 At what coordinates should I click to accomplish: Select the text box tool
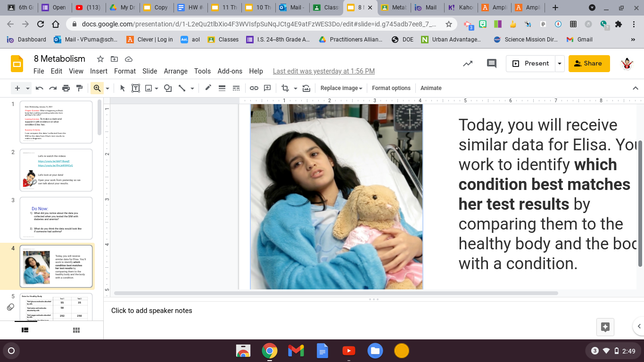click(x=136, y=88)
